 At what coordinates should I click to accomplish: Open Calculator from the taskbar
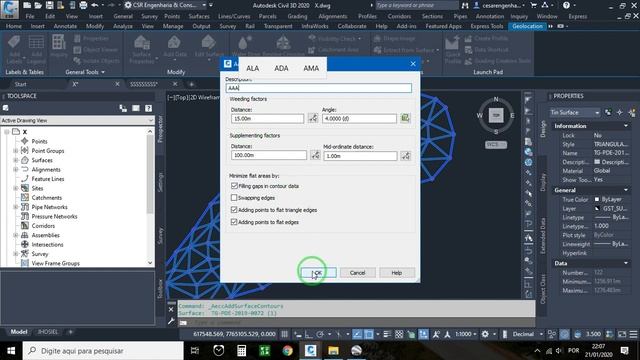(x=241, y=351)
